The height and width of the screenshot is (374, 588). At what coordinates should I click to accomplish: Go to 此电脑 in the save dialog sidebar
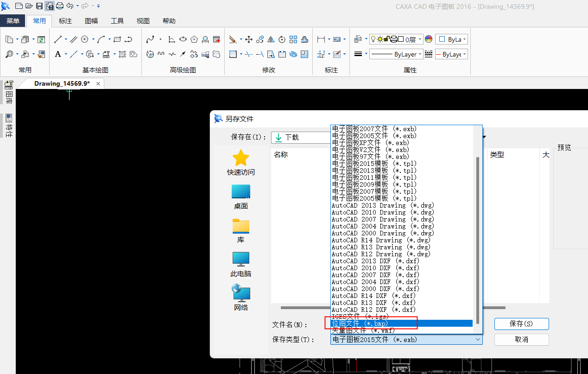tap(241, 265)
